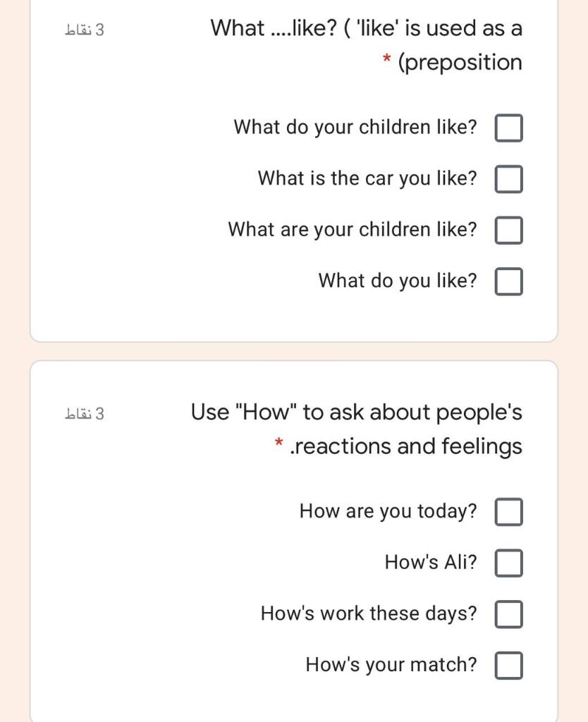Viewport: 588px width, 722px height.
Task: Click the "How's work these days?" label
Action: point(369,613)
